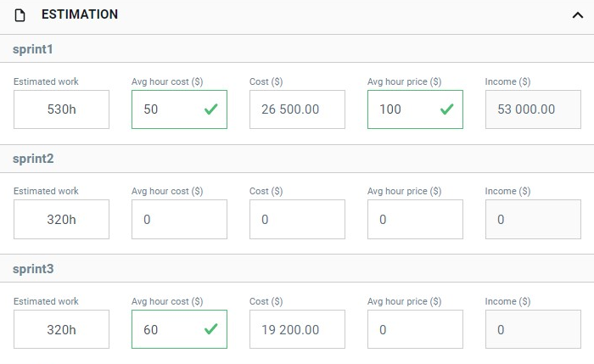Select sprint2 Estimated work field 320h
This screenshot has width=594, height=364.
(61, 219)
